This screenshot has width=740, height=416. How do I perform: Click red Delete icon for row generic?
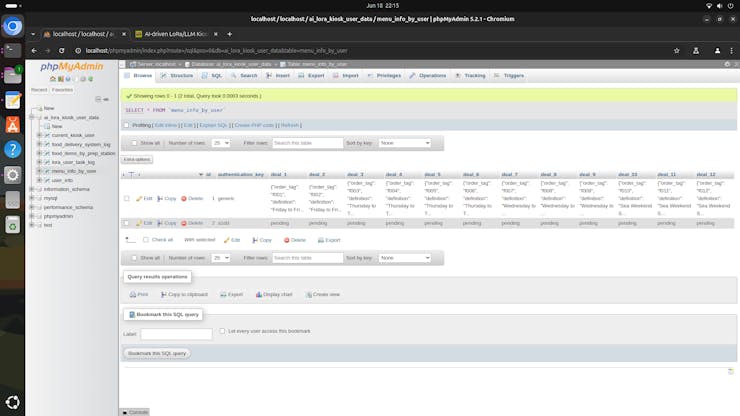(x=184, y=199)
